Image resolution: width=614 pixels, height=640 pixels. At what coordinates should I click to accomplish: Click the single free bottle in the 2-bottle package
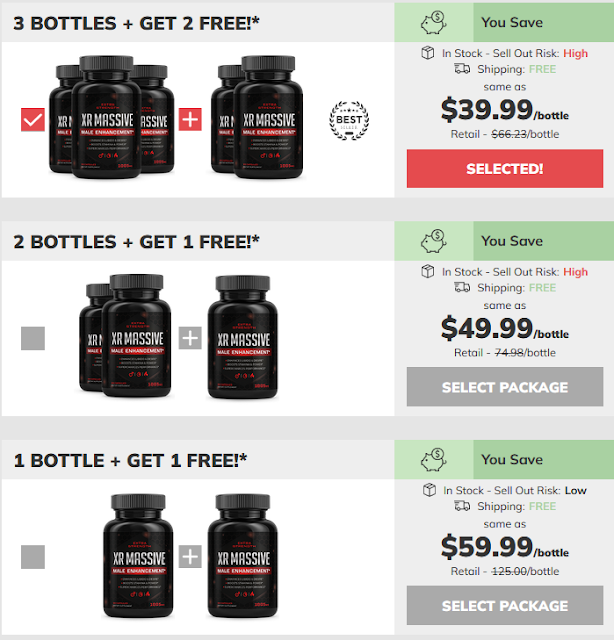tap(243, 337)
